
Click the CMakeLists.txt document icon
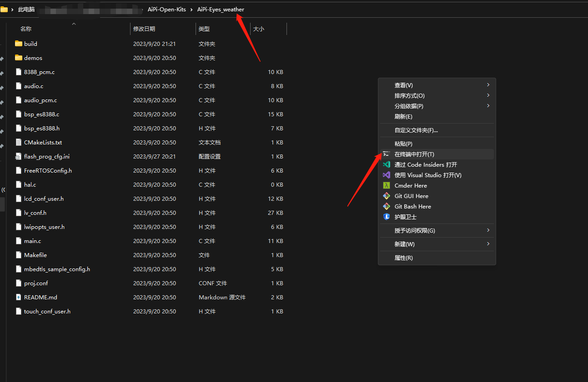click(19, 142)
